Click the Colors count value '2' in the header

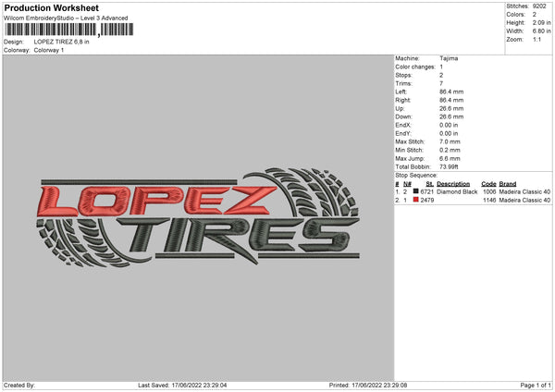[x=535, y=15]
